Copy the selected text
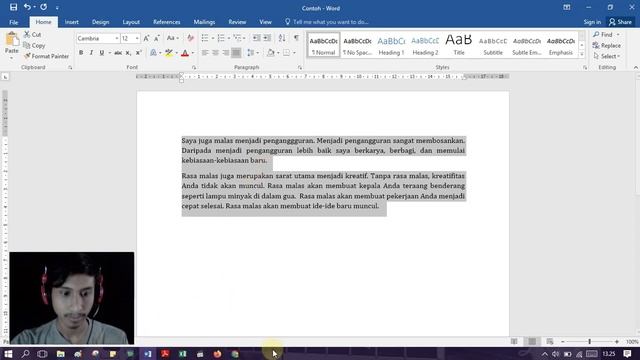 (34, 46)
